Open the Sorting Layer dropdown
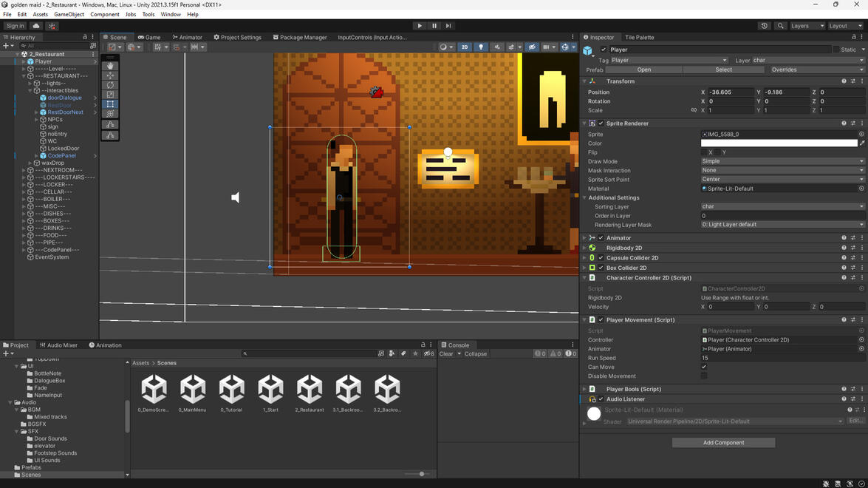Image resolution: width=868 pixels, height=488 pixels. click(x=782, y=207)
